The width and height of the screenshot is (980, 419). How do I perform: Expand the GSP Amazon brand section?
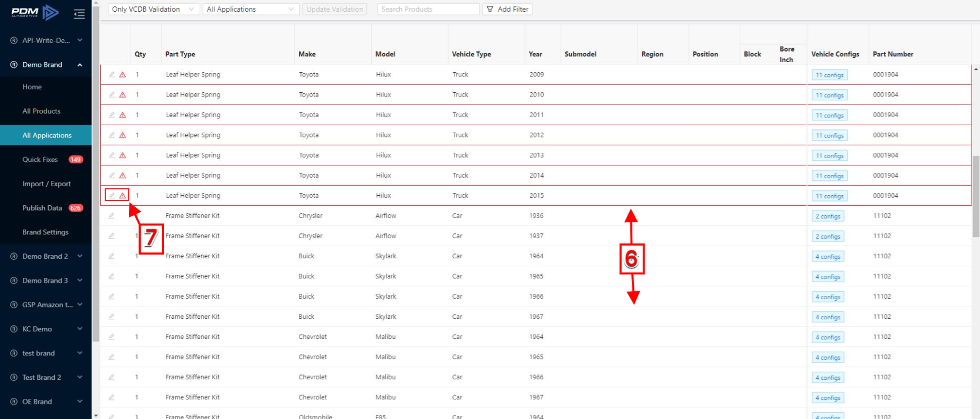[x=80, y=304]
